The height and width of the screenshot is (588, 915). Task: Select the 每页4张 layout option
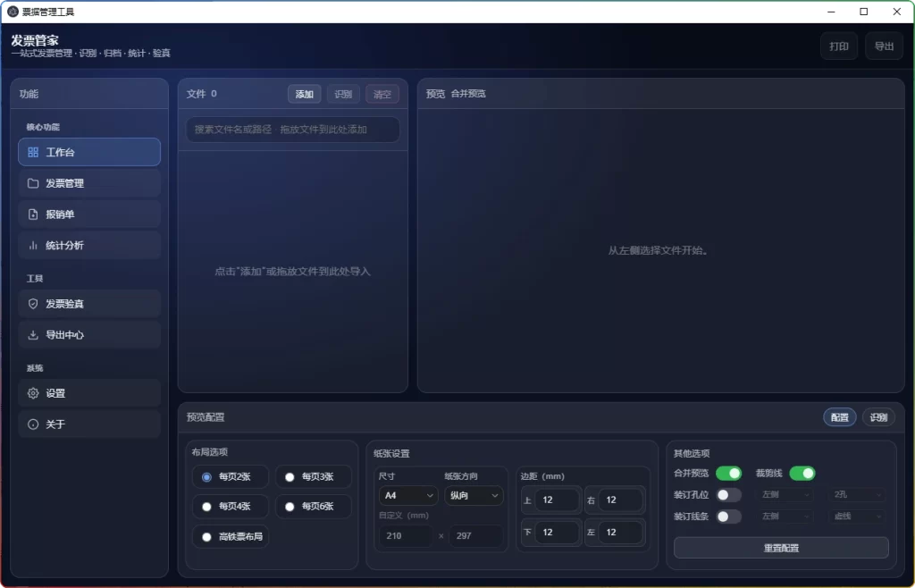point(230,507)
